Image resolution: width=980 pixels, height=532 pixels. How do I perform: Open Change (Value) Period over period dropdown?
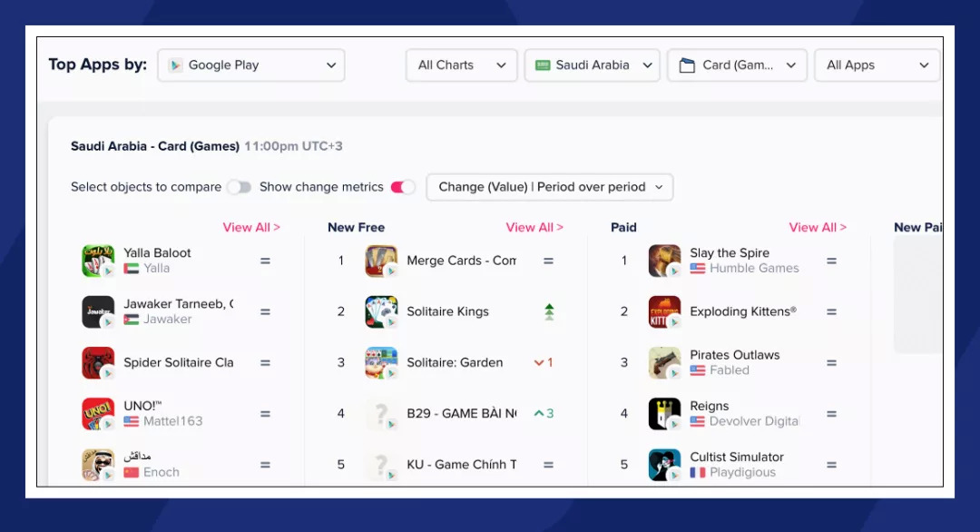[549, 187]
